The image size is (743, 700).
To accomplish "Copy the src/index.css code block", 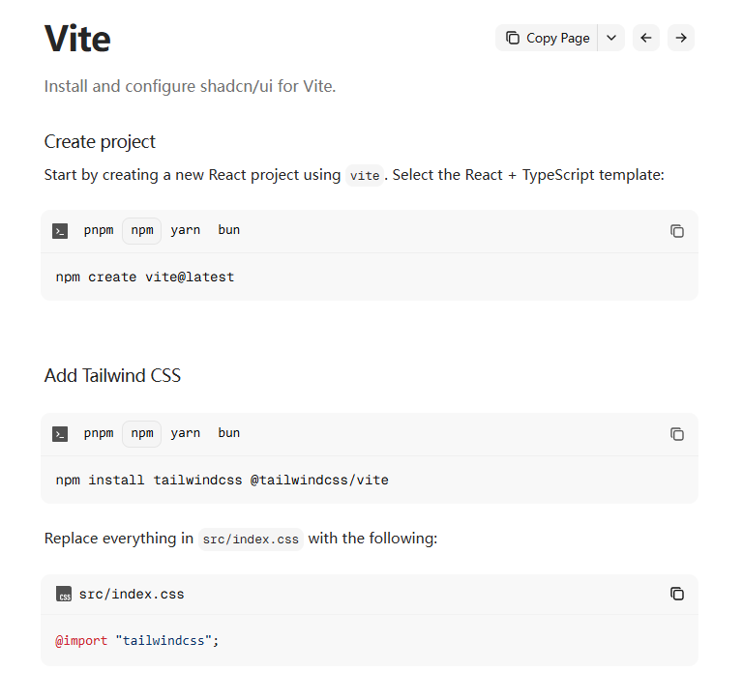I will tap(677, 594).
